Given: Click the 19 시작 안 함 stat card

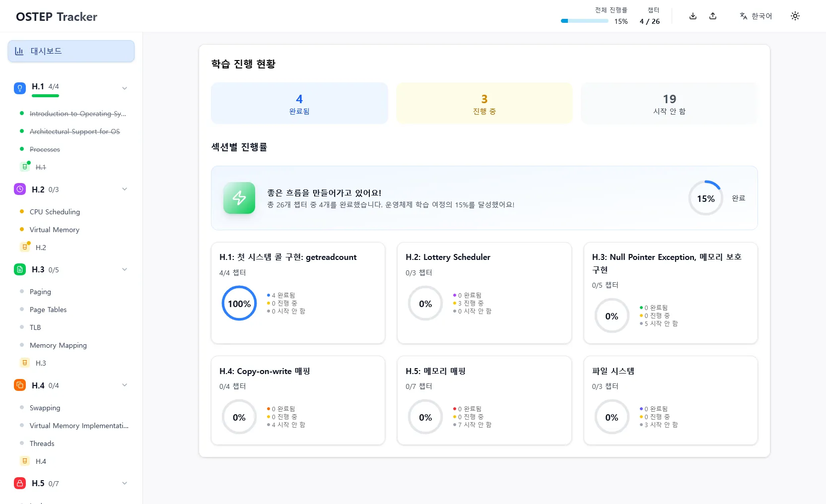Looking at the screenshot, I should pyautogui.click(x=669, y=103).
